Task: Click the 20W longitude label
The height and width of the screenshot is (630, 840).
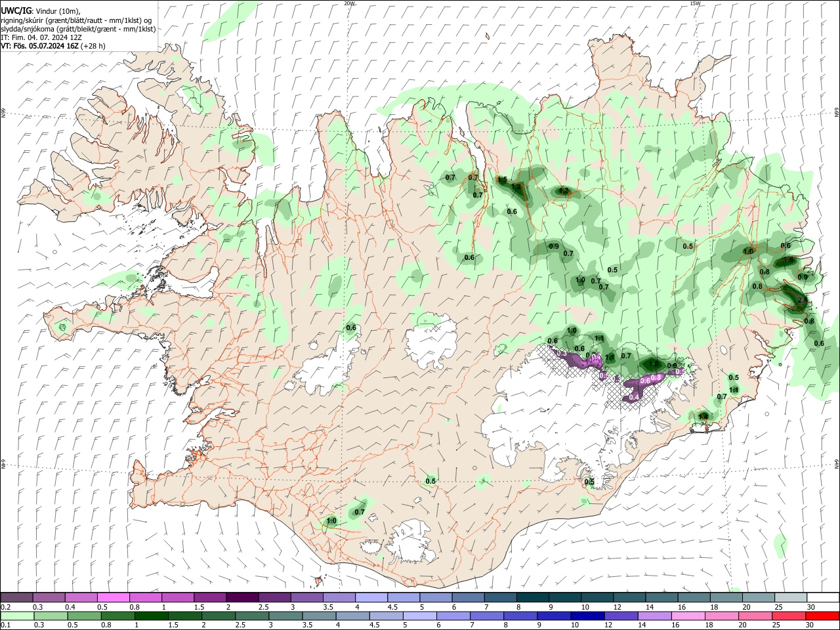Action: 350,3
